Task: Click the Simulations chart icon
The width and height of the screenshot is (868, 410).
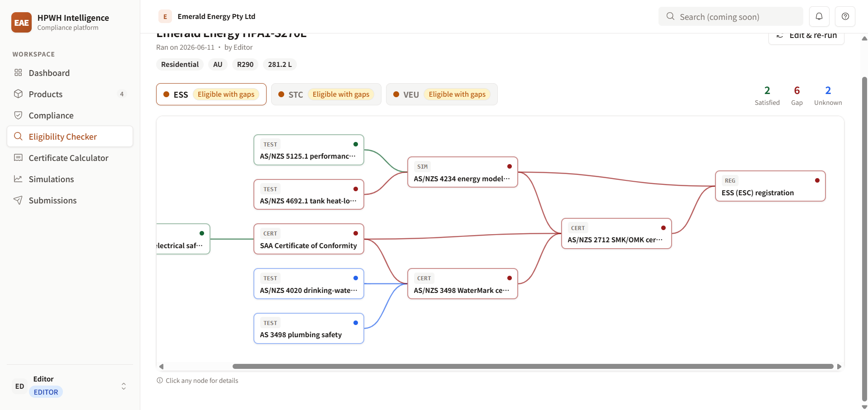Action: (x=18, y=179)
